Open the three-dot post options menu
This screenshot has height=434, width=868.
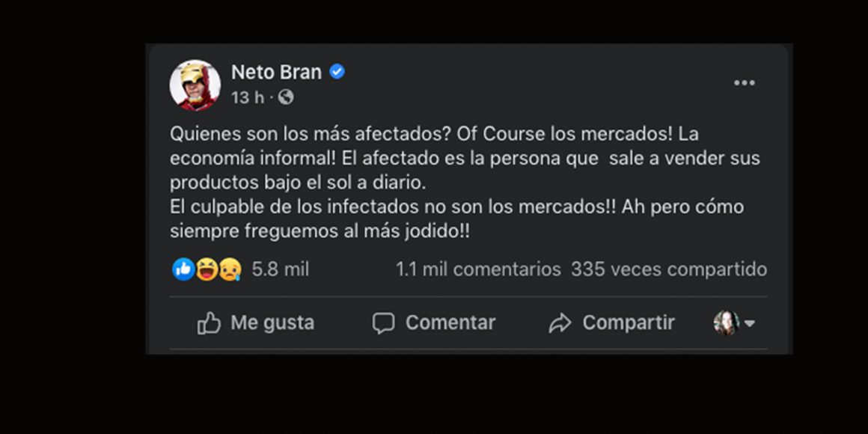pyautogui.click(x=744, y=83)
